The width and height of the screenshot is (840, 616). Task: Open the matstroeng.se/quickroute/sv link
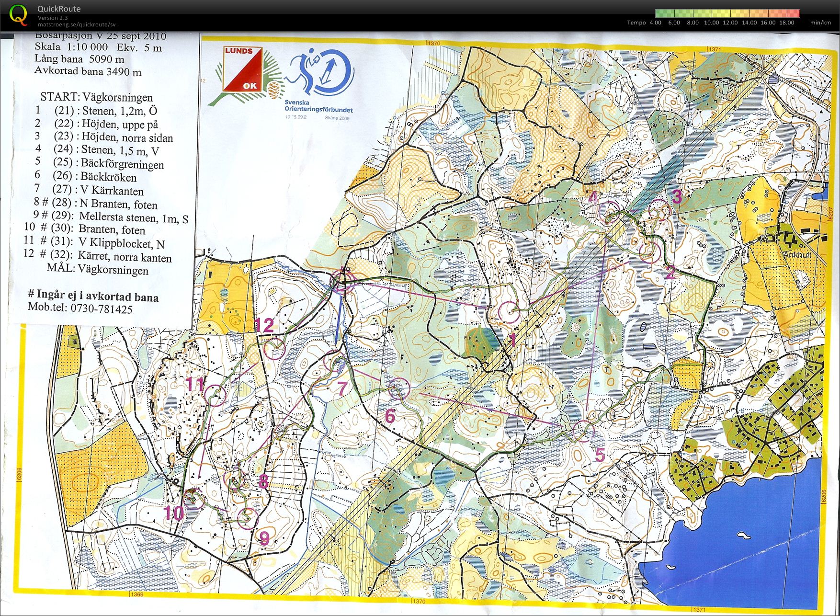pyautogui.click(x=77, y=24)
